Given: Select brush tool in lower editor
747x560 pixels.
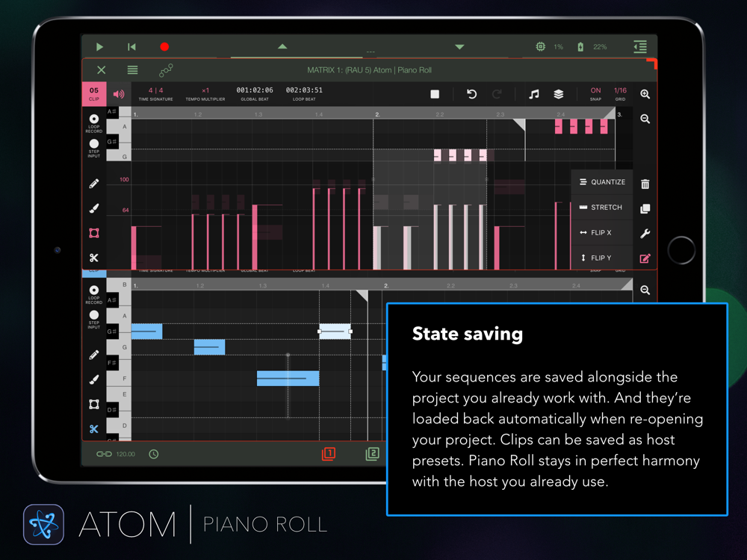Looking at the screenshot, I should tap(94, 379).
